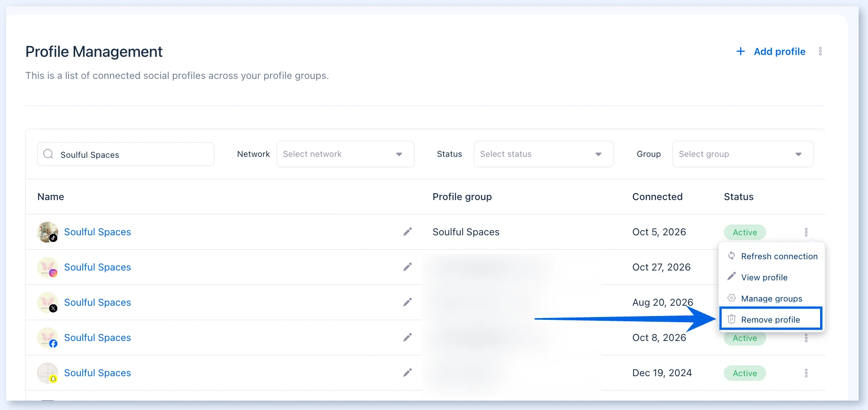
Task: Open the page options kebab menu near Add profile
Action: click(820, 51)
